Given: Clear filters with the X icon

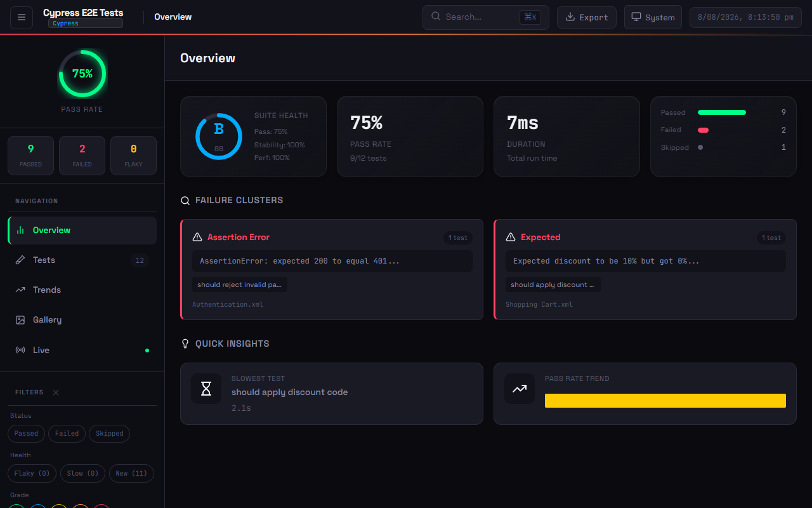Looking at the screenshot, I should pos(56,392).
